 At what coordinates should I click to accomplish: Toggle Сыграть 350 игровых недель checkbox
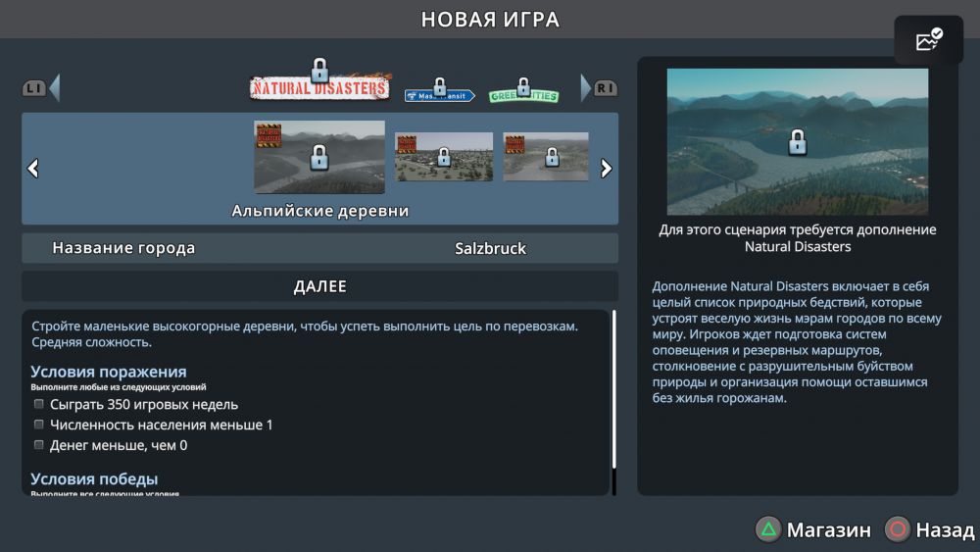(39, 404)
